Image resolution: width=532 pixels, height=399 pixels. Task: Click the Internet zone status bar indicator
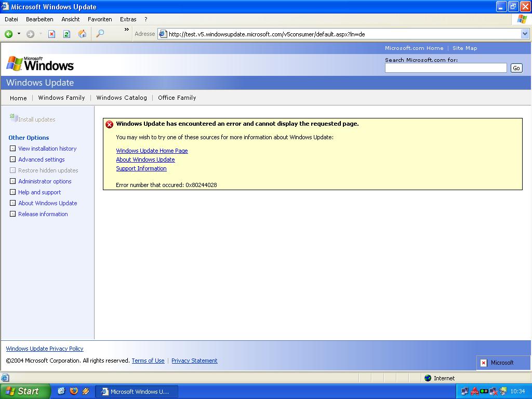click(440, 378)
